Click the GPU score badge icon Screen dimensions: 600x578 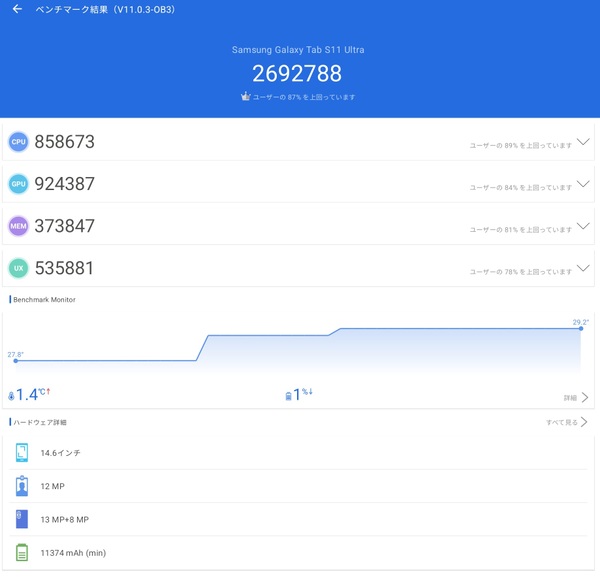(x=18, y=184)
